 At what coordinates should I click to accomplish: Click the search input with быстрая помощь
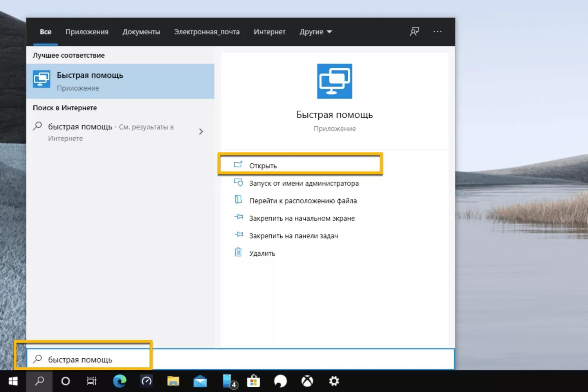(x=240, y=359)
